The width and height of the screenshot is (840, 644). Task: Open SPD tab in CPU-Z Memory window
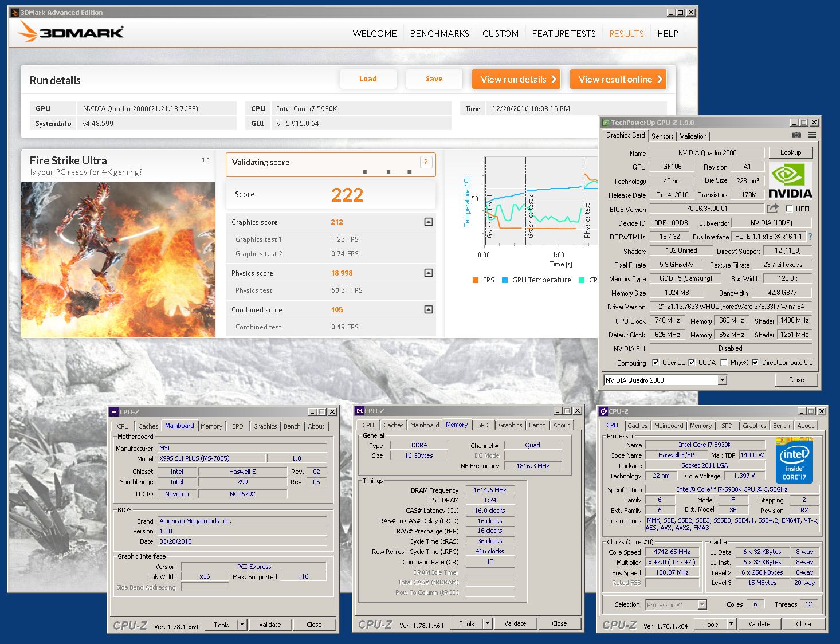[x=483, y=425]
